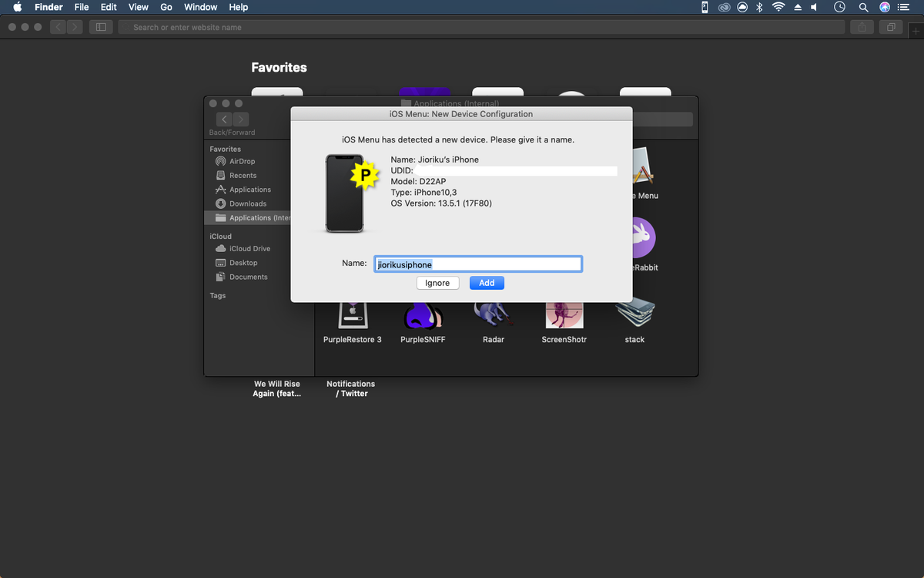Click Safari's Share button

click(862, 27)
